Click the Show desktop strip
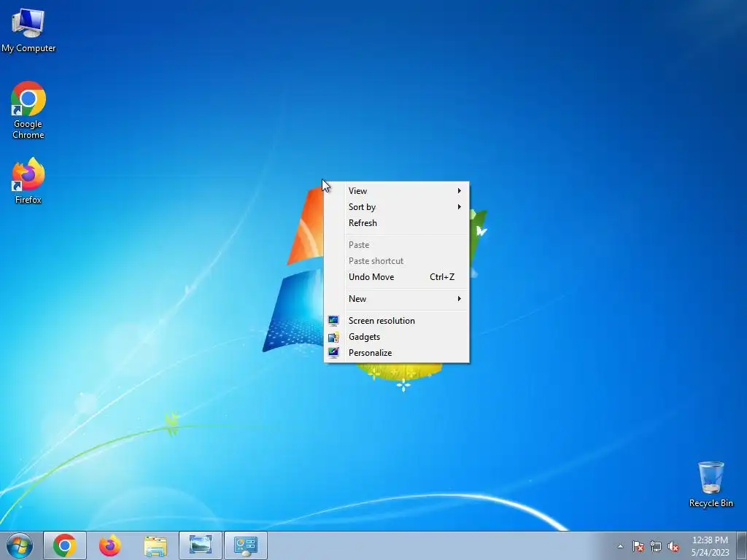 [741, 545]
